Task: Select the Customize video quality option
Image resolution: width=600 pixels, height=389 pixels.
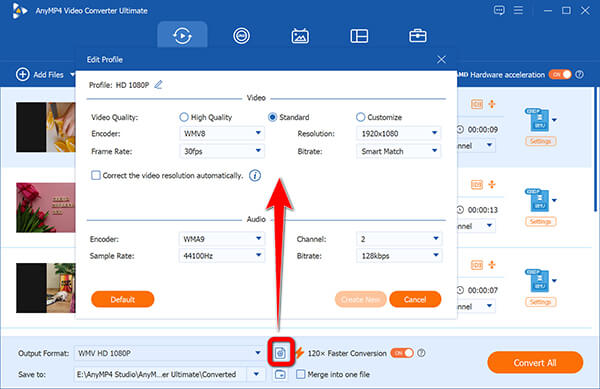Action: click(x=360, y=117)
